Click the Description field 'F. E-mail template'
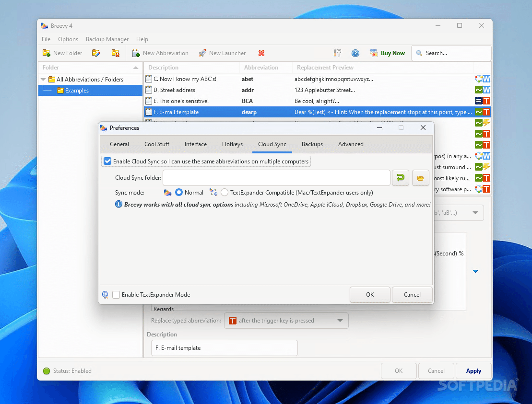 [x=225, y=348]
